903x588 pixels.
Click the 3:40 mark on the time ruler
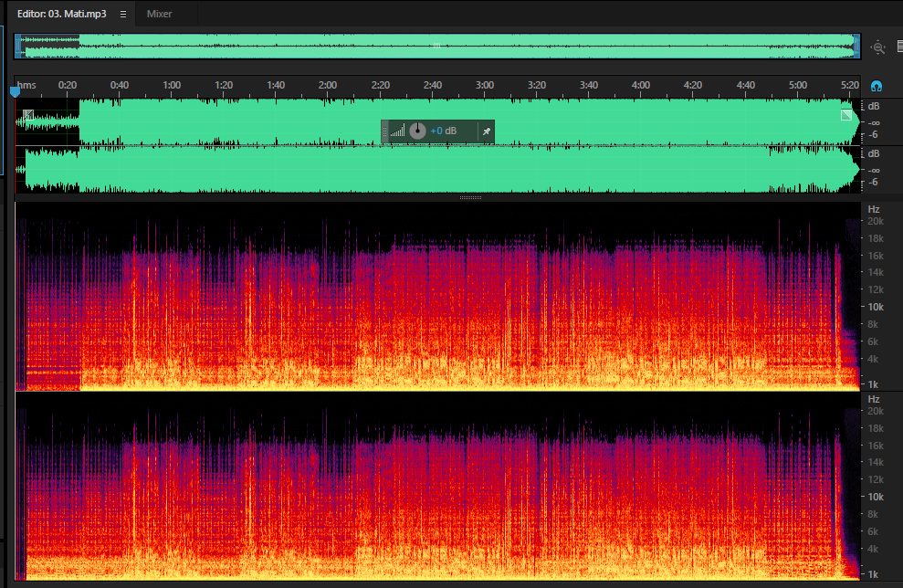coord(589,85)
